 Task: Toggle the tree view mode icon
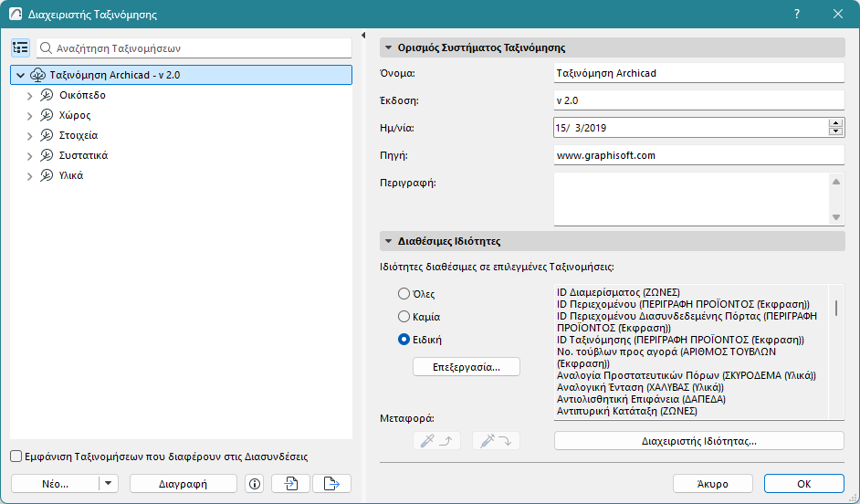point(20,47)
